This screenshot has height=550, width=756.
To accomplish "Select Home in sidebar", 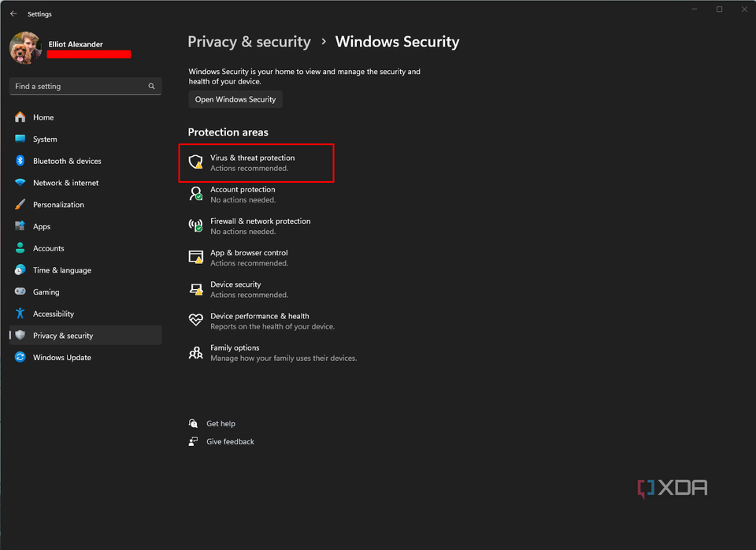I will (x=85, y=117).
